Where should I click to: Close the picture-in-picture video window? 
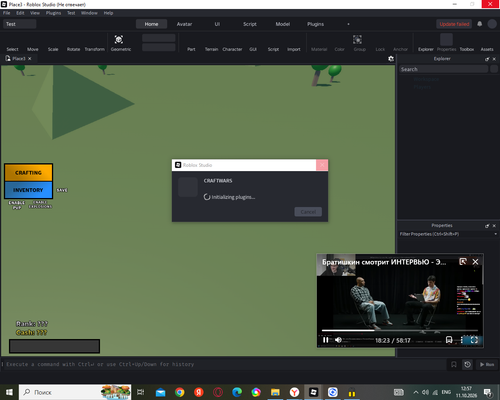pyautogui.click(x=475, y=262)
